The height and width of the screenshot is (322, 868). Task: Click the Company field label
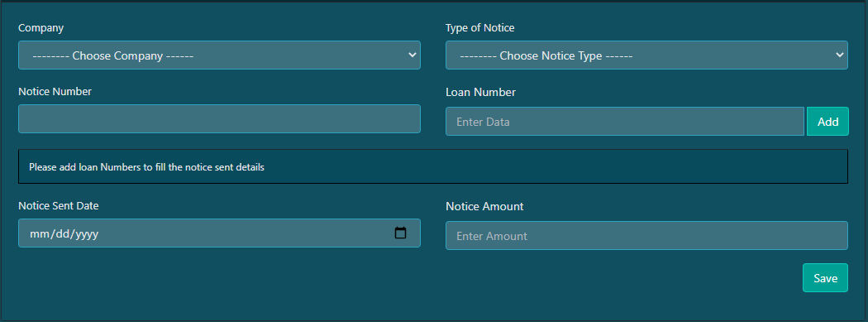click(x=41, y=27)
